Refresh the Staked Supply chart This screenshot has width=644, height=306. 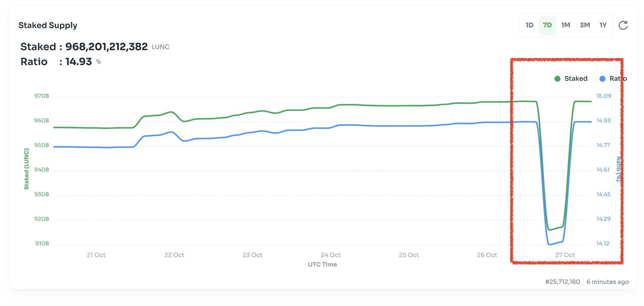pyautogui.click(x=623, y=25)
